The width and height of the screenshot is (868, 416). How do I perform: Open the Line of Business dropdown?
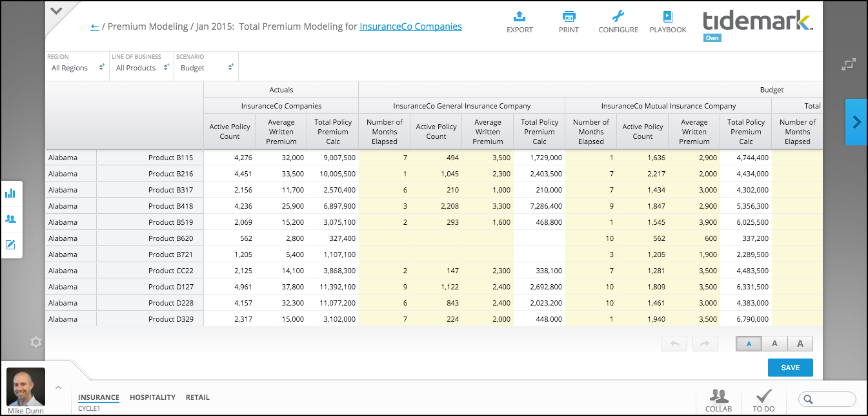[141, 67]
